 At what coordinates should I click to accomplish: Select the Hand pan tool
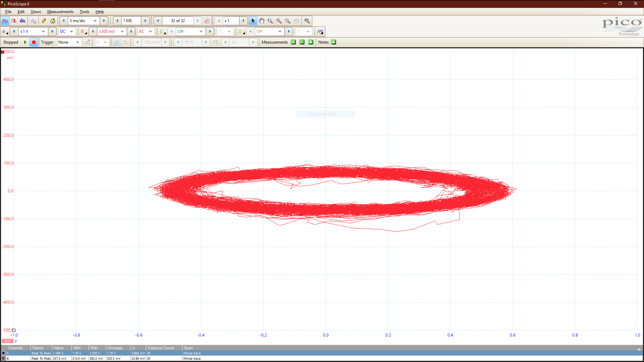point(262,21)
